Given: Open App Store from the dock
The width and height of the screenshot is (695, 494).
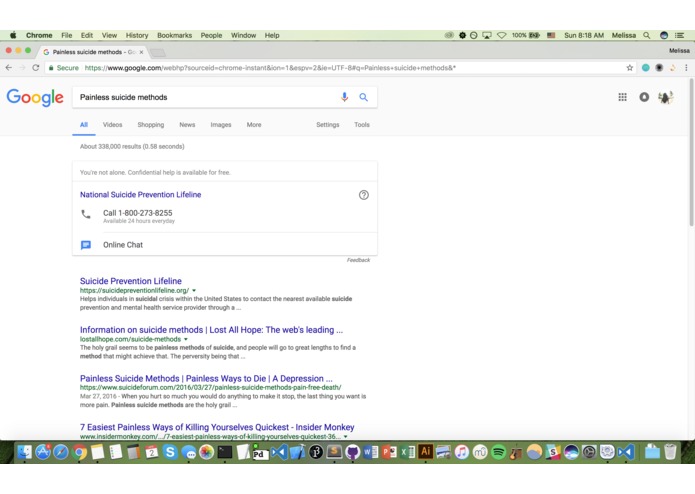Looking at the screenshot, I should tap(43, 452).
